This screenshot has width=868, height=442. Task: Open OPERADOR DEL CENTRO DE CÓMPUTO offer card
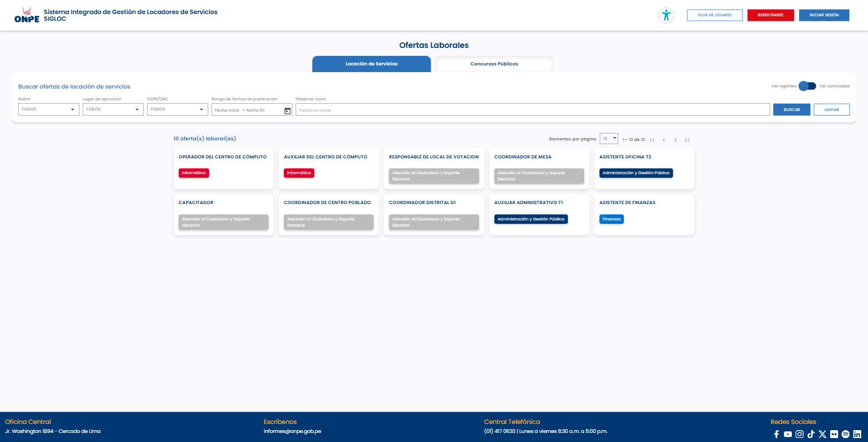(x=223, y=169)
